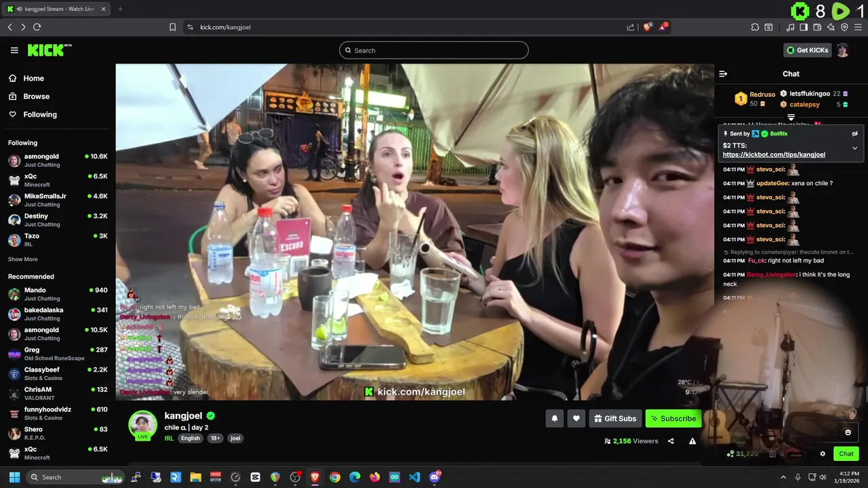Open Shero R.E.P.O. channel

pyautogui.click(x=58, y=433)
